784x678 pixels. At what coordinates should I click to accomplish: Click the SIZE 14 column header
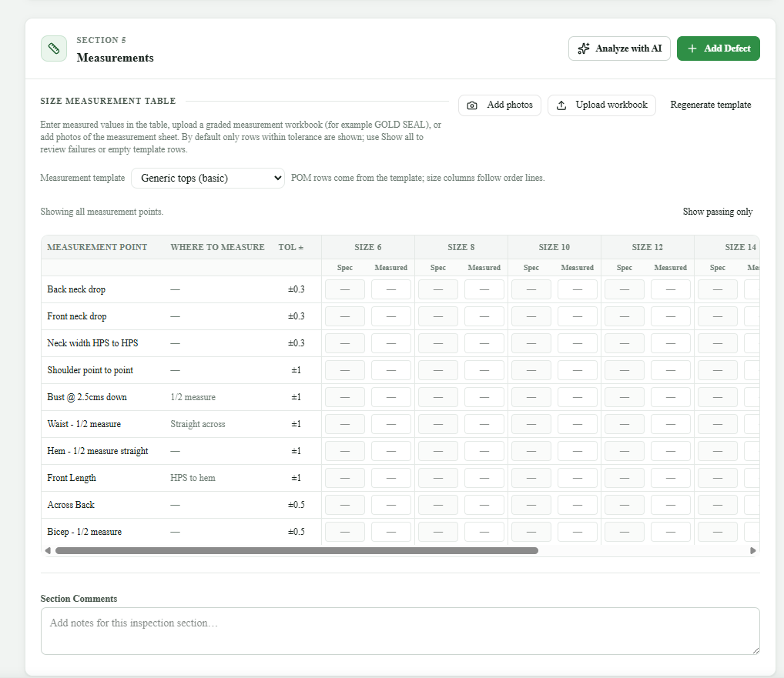coord(741,247)
